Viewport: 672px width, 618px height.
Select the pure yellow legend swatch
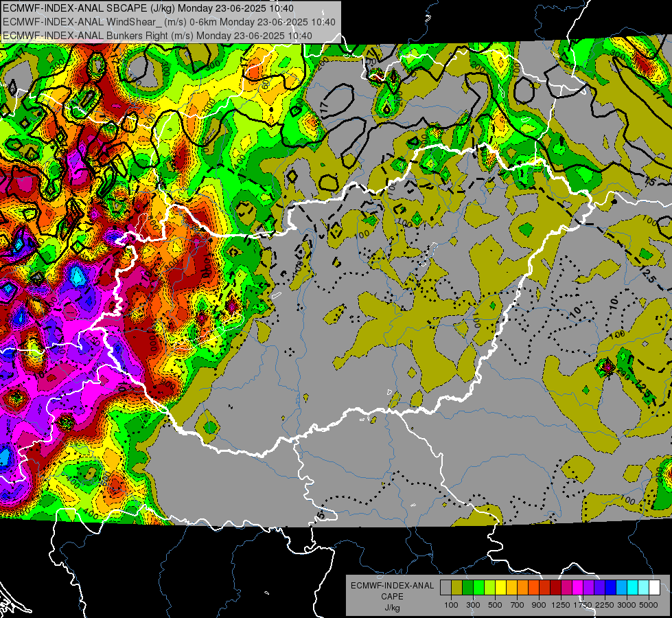(500, 588)
